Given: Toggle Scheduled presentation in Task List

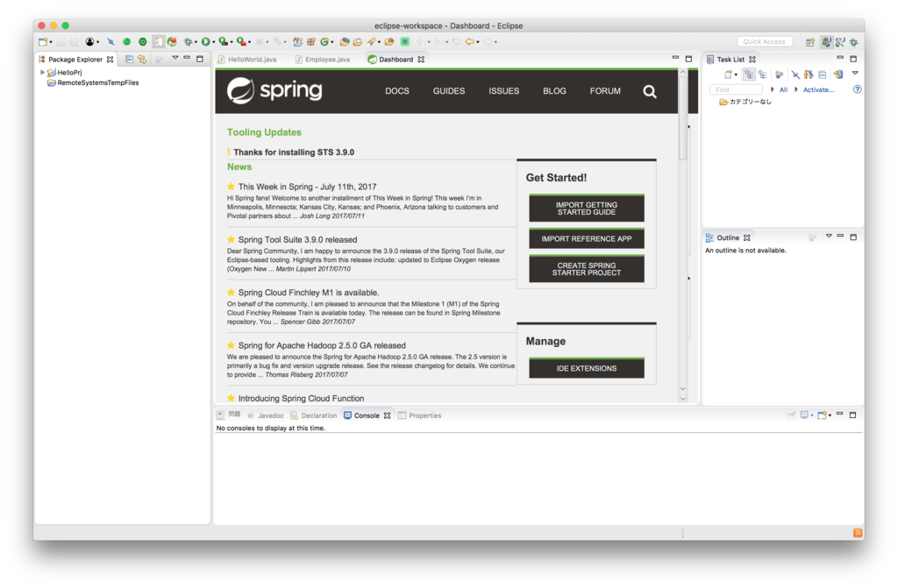Looking at the screenshot, I should coord(762,74).
